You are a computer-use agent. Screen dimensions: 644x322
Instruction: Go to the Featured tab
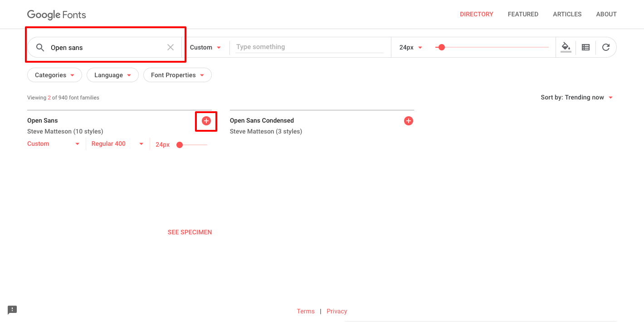(523, 15)
